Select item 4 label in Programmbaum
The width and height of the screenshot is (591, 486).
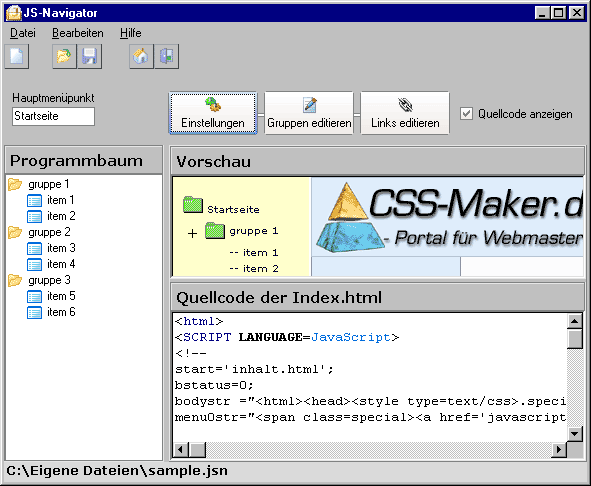61,264
